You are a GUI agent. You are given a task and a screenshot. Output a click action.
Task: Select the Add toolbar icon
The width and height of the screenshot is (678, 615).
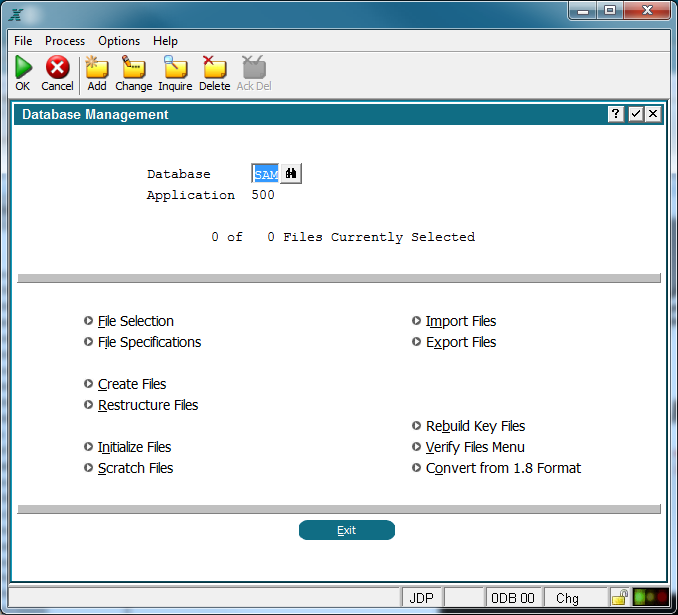[97, 67]
